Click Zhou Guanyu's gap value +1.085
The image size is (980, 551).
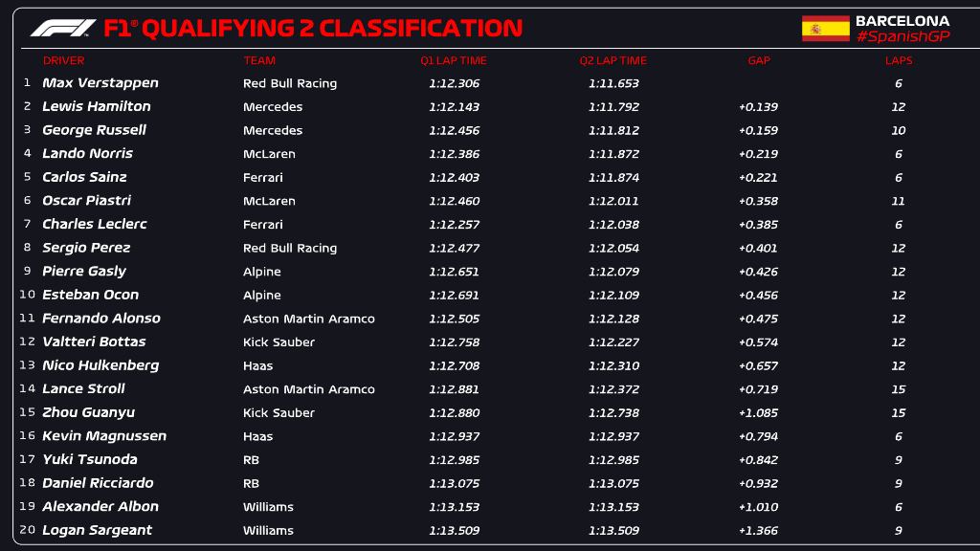point(758,412)
